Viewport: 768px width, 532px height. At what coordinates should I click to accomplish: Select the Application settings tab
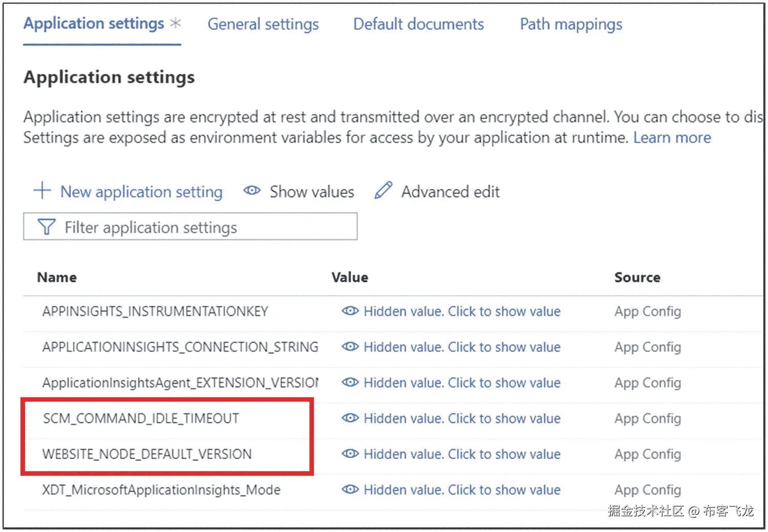pyautogui.click(x=94, y=24)
